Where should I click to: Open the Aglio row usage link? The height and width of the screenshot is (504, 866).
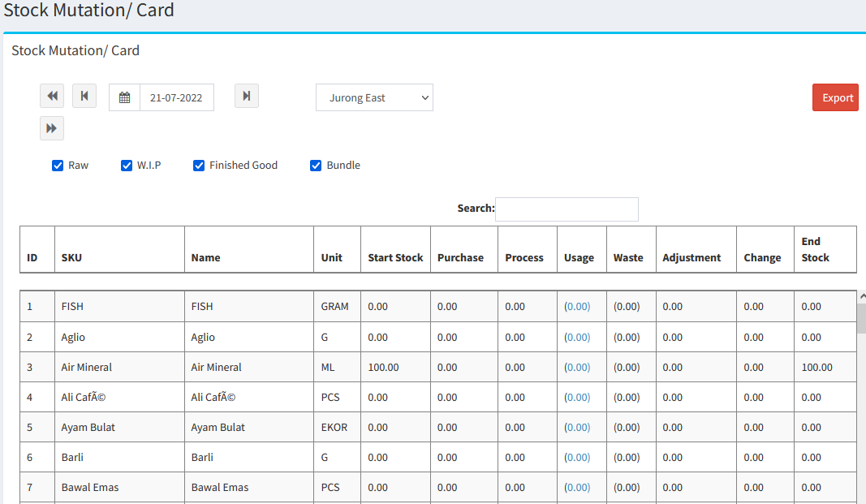pos(577,338)
